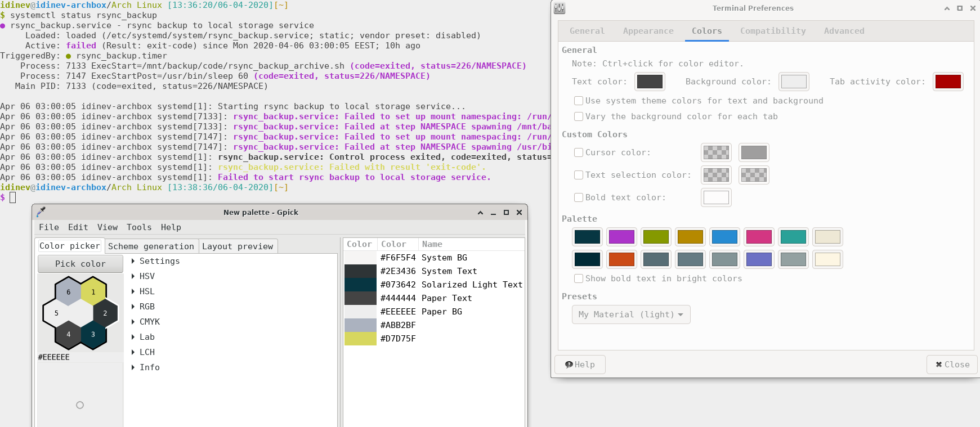This screenshot has width=980, height=427.
Task: Open Gpick Edit menu
Action: 78,227
